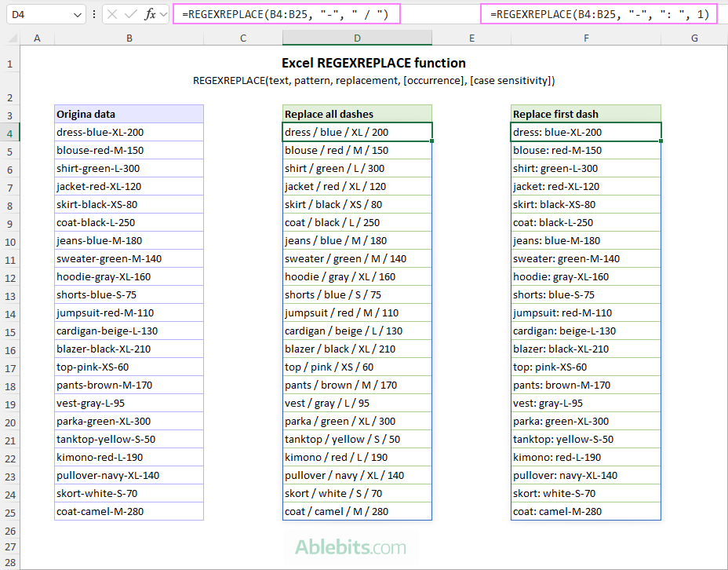Image resolution: width=728 pixels, height=570 pixels.
Task: Click the 'Replace first dash' header cell
Action: [x=586, y=114]
